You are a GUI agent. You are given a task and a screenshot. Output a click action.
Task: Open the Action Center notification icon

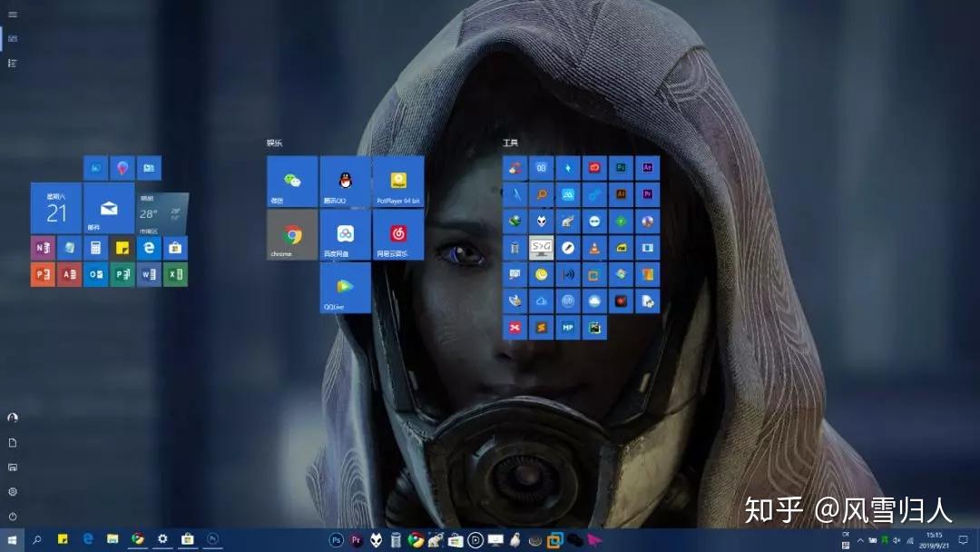(x=963, y=540)
